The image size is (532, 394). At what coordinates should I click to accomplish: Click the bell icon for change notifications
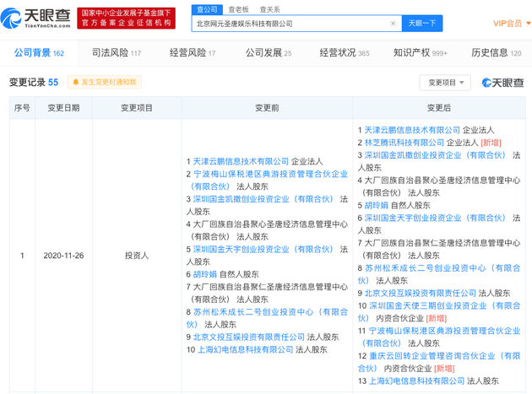pyautogui.click(x=76, y=83)
